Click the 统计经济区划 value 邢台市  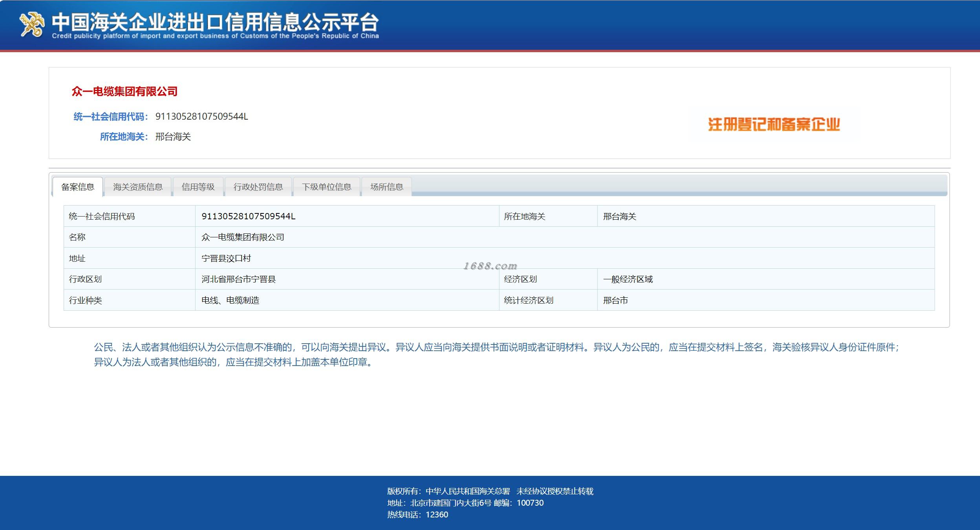coord(616,300)
